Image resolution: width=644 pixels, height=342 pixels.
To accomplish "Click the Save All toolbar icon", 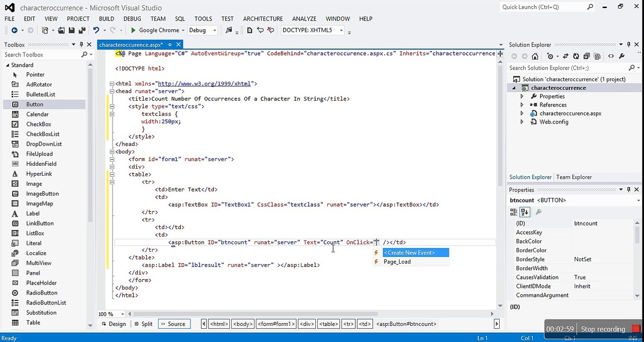I will [x=82, y=30].
